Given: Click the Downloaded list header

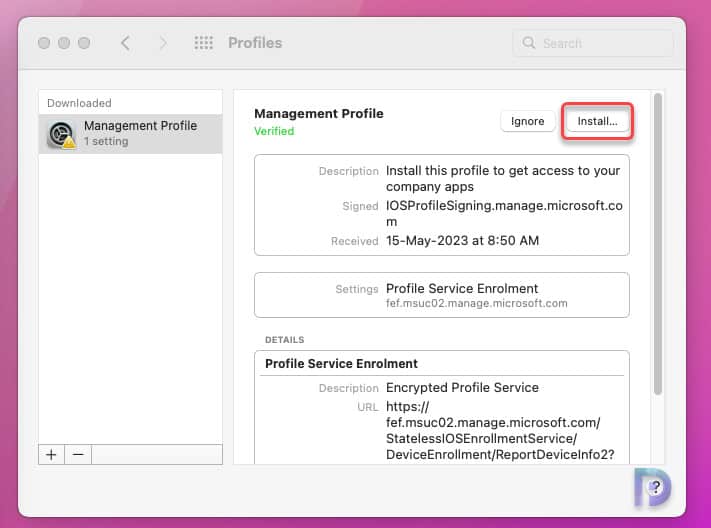Looking at the screenshot, I should click(x=79, y=103).
